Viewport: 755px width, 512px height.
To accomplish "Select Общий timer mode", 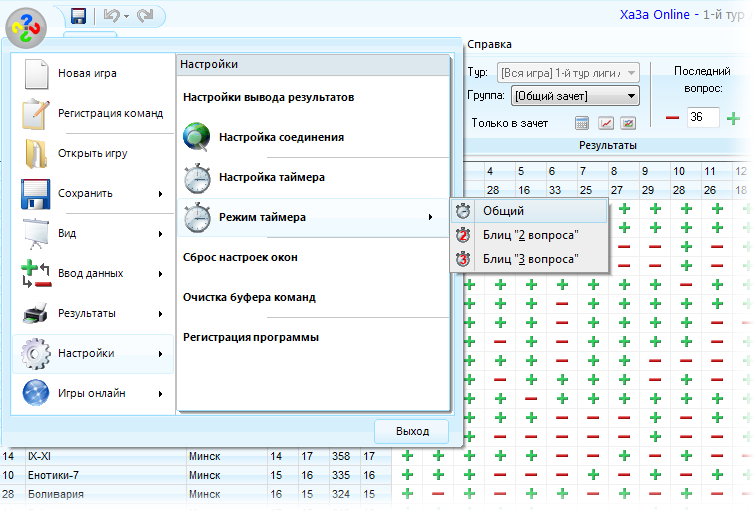I will click(529, 211).
